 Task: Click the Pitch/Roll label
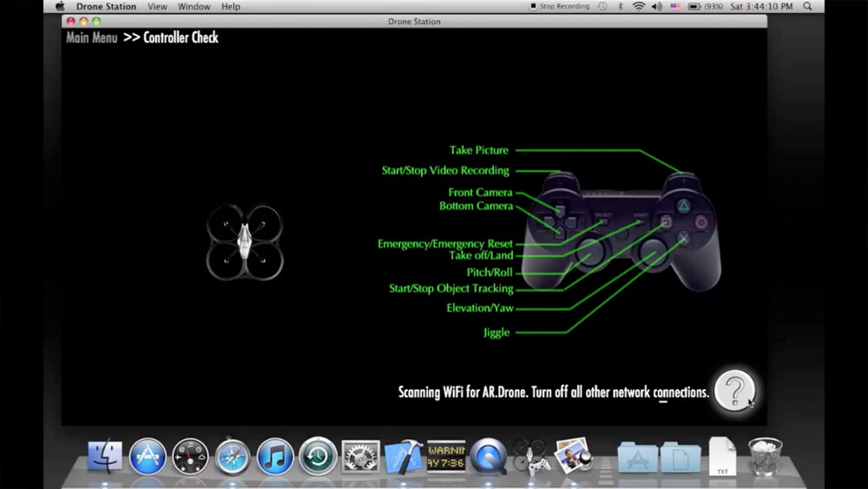click(490, 273)
